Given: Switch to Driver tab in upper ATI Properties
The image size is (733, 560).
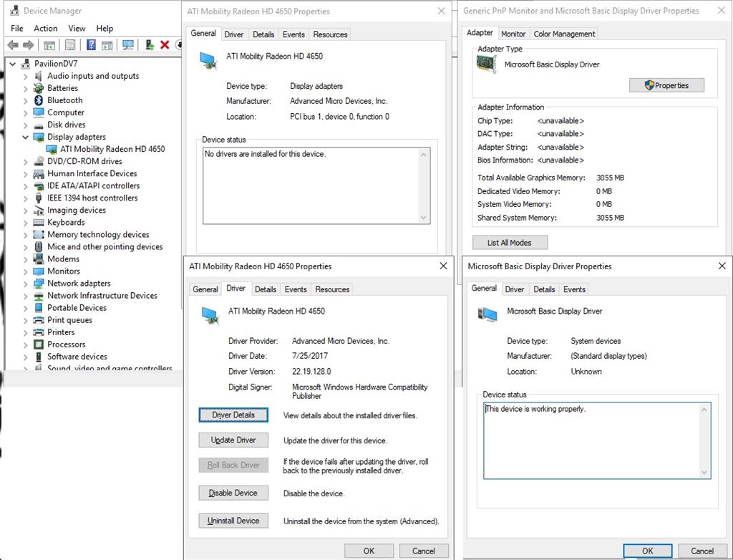Looking at the screenshot, I should tap(234, 34).
